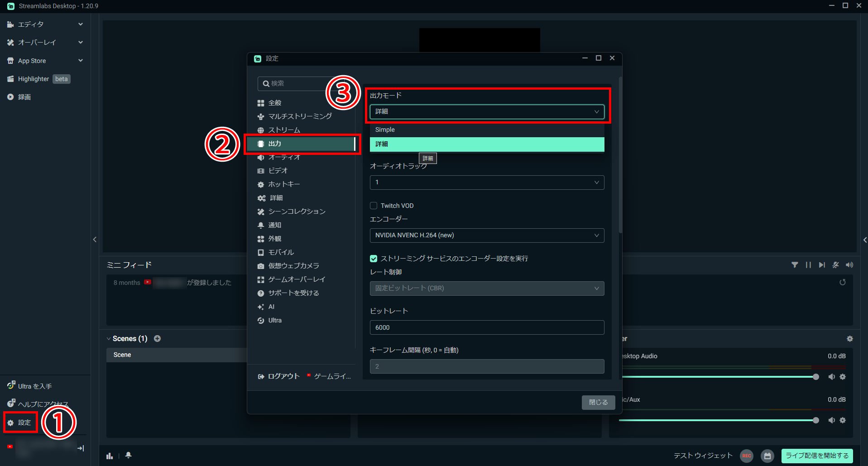Click ログアウト in settings dialog
This screenshot has height=466, width=868.
click(x=279, y=376)
